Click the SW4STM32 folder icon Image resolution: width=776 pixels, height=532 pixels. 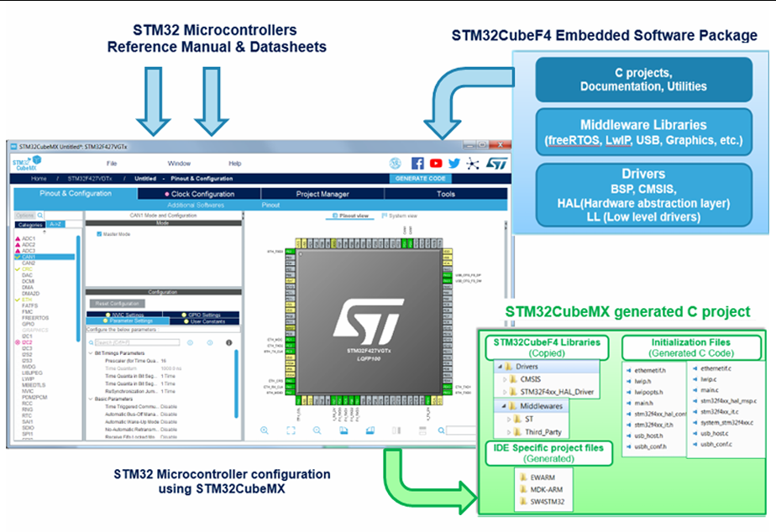tap(523, 501)
